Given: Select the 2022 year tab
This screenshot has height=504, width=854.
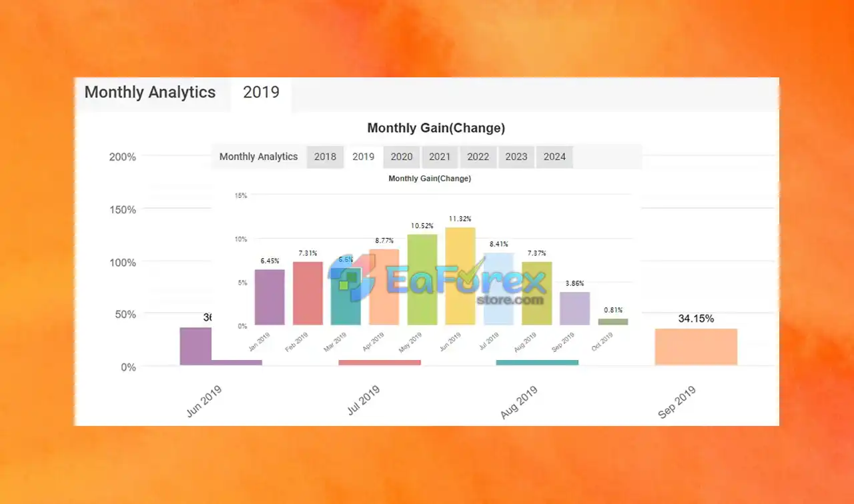Looking at the screenshot, I should point(478,157).
